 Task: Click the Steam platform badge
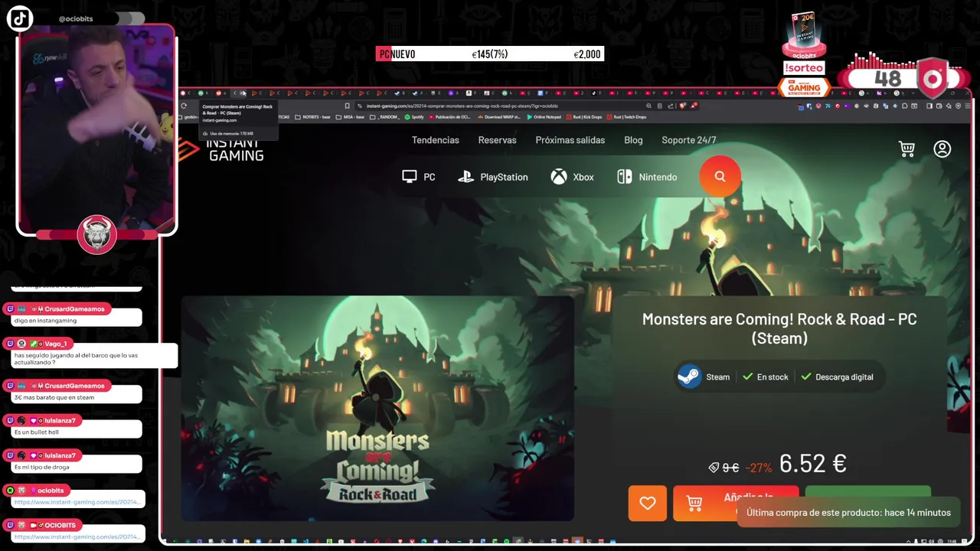click(704, 377)
